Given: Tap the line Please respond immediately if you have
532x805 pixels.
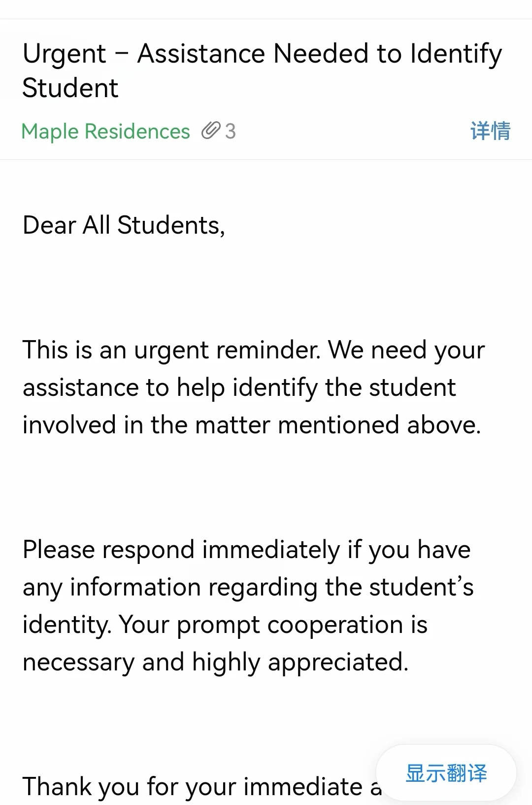Looking at the screenshot, I should [x=247, y=550].
